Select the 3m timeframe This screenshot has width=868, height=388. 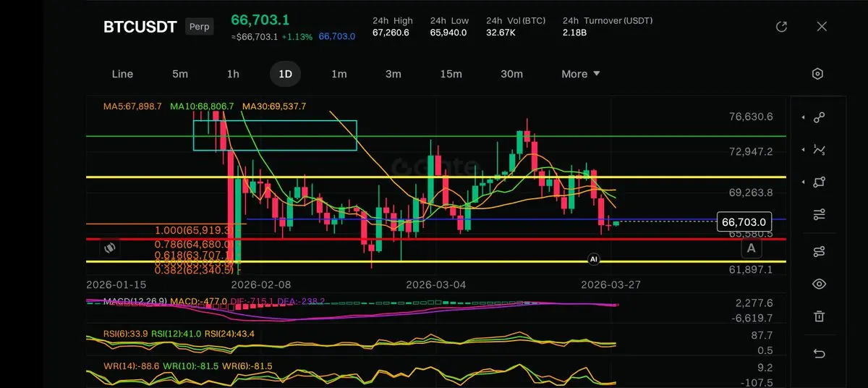393,74
